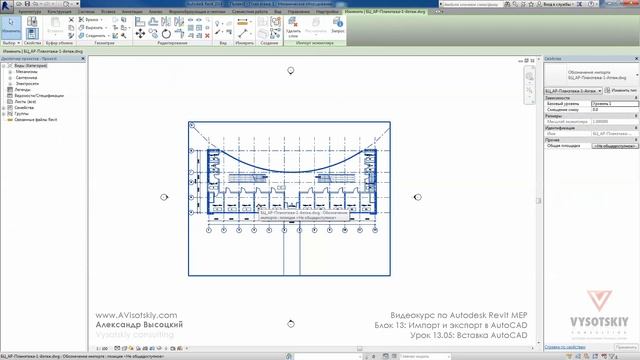The height and width of the screenshot is (360, 640).
Task: Click Запрос (Query) import tool
Action: click(338, 25)
